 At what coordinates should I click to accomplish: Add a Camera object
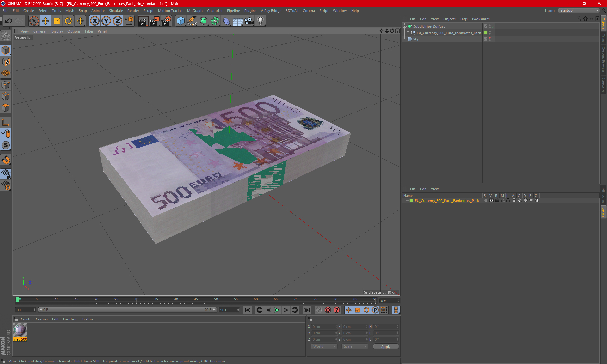(249, 21)
